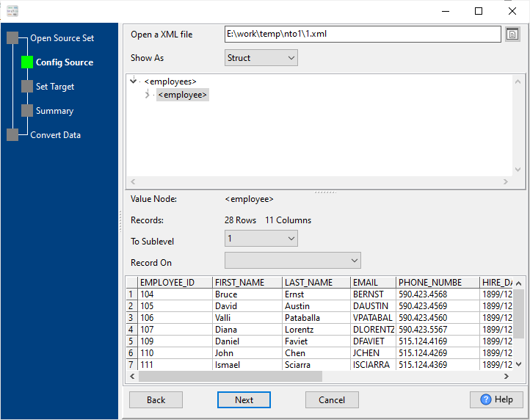Image resolution: width=530 pixels, height=420 pixels.
Task: Click the browse XML file icon
Action: (x=512, y=35)
